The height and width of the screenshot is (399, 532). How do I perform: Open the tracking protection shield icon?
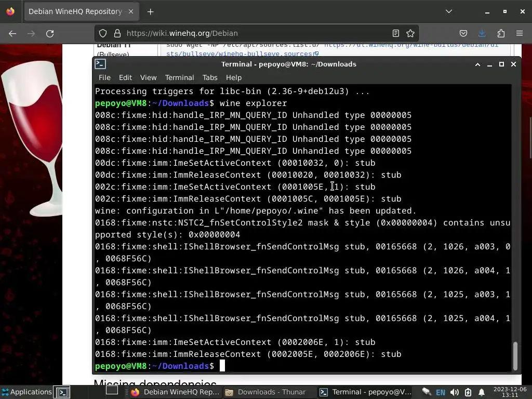pyautogui.click(x=103, y=33)
